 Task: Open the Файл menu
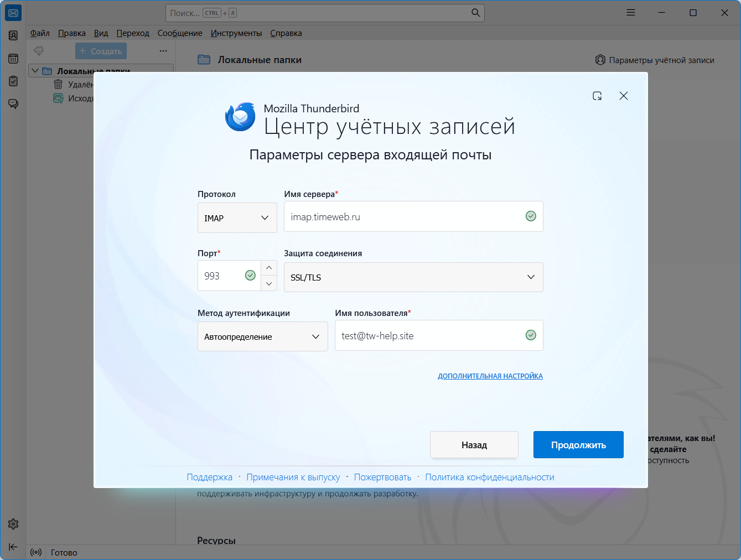tap(40, 33)
